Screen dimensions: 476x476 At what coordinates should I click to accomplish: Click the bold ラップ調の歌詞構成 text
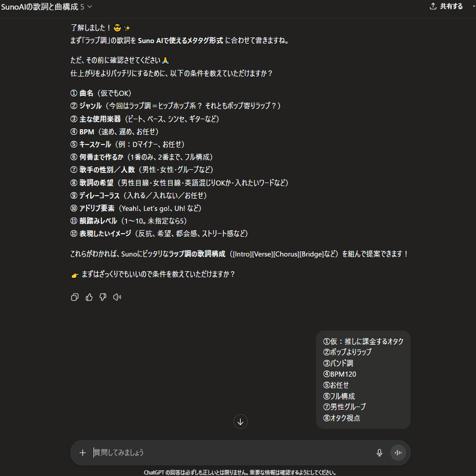pos(197,254)
